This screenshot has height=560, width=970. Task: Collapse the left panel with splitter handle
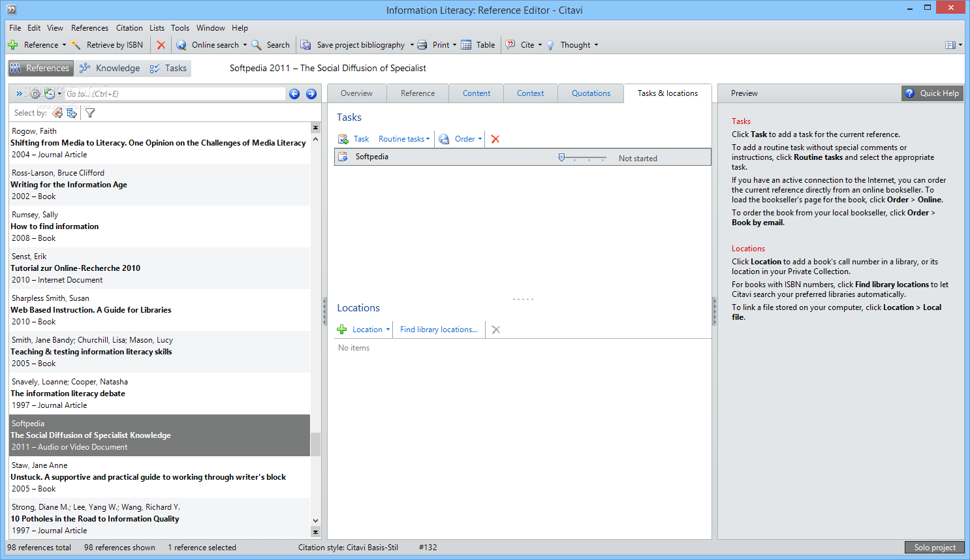click(x=324, y=311)
